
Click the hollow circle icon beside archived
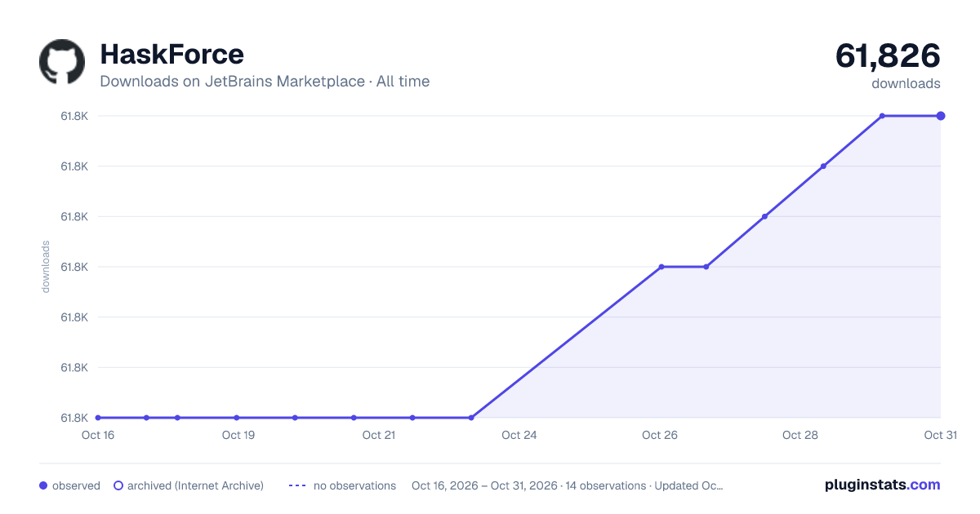pyautogui.click(x=118, y=485)
